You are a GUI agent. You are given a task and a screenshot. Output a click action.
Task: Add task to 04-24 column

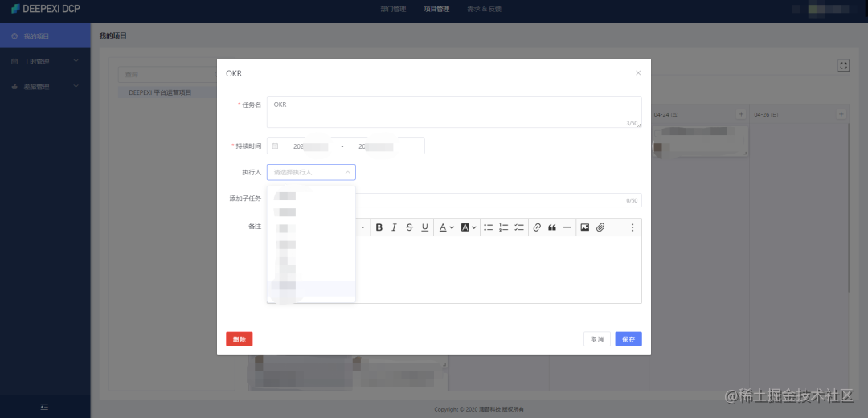pos(741,114)
